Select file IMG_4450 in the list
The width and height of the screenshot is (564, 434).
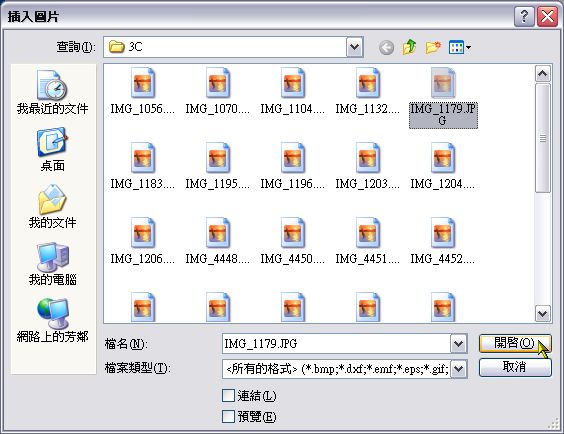pyautogui.click(x=292, y=242)
